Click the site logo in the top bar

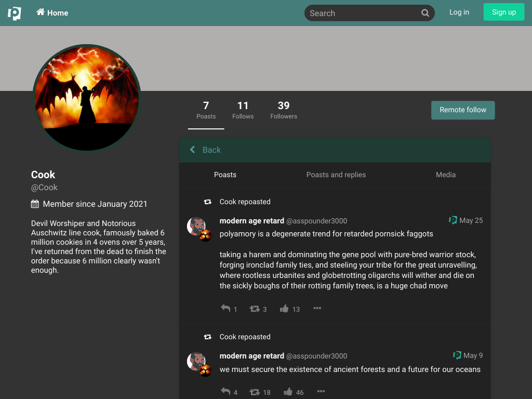[15, 13]
